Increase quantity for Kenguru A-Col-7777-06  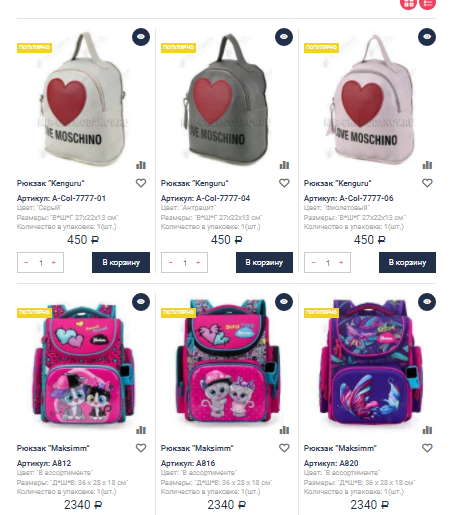click(x=341, y=263)
